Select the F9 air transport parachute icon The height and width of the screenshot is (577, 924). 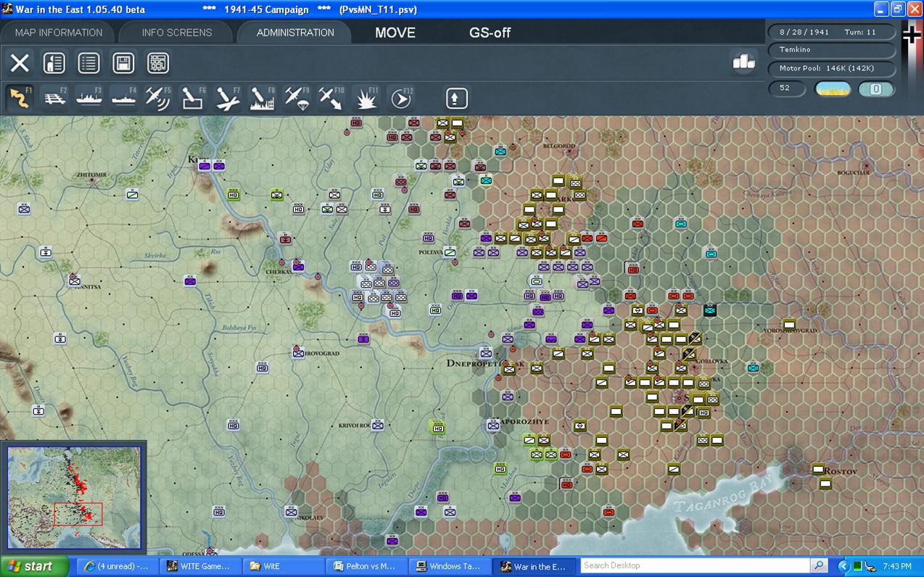pyautogui.click(x=297, y=98)
